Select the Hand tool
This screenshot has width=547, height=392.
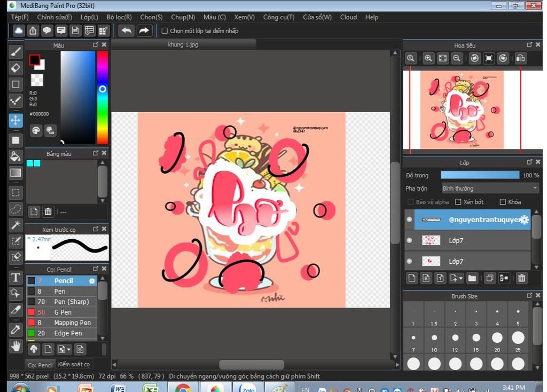tap(15, 346)
